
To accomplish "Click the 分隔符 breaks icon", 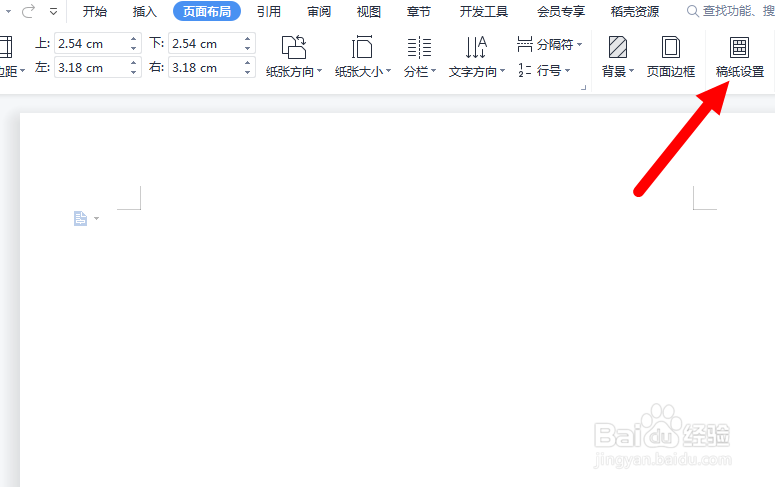I will click(524, 44).
